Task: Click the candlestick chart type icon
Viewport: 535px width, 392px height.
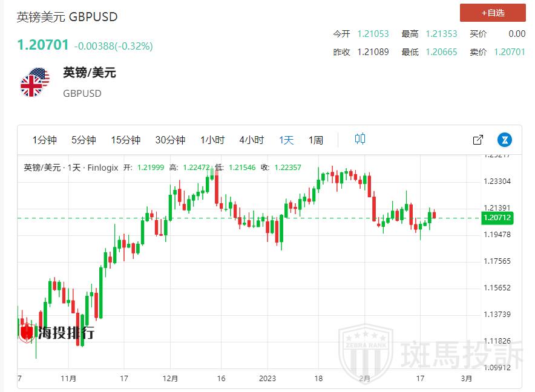Action: click(360, 139)
